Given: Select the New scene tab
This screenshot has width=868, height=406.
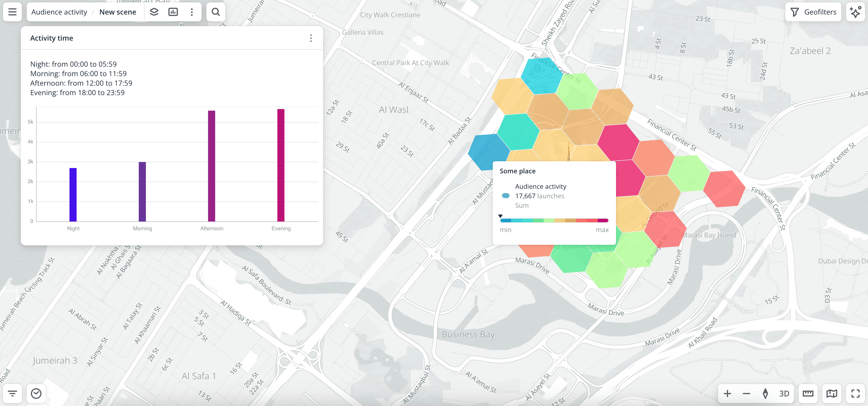Looking at the screenshot, I should (117, 12).
